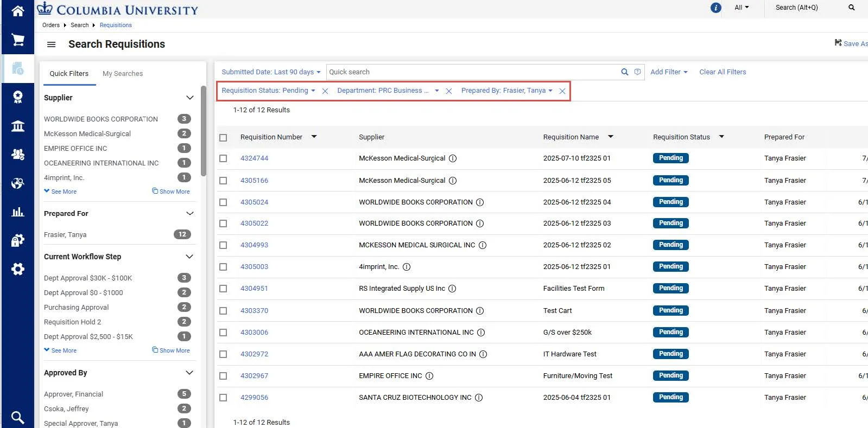This screenshot has width=868, height=428.
Task: Check the box for requisition 4304993
Action: [223, 245]
